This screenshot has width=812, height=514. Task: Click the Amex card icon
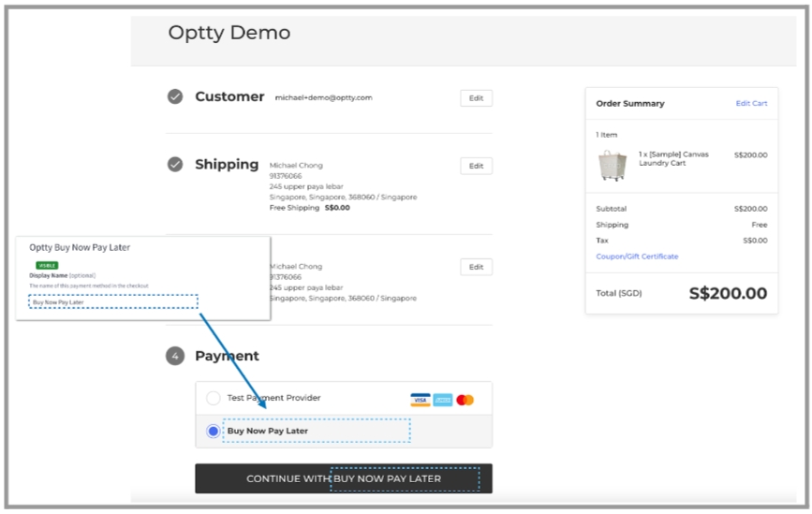[443, 400]
